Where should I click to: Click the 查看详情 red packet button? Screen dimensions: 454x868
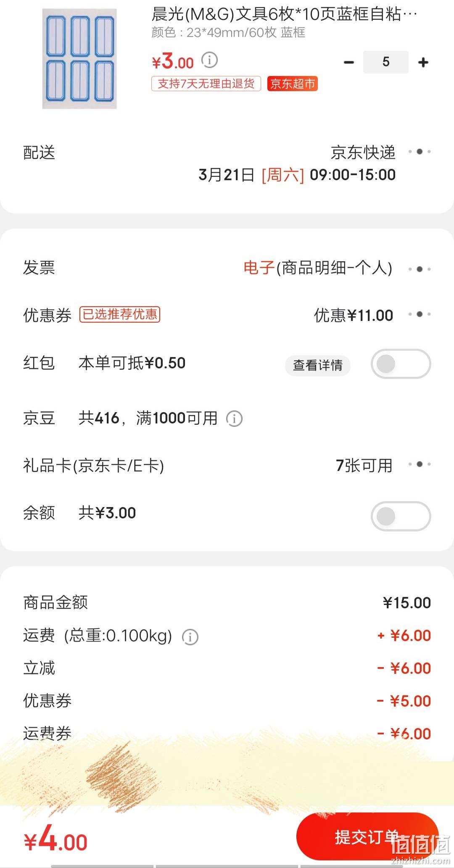pos(318,365)
